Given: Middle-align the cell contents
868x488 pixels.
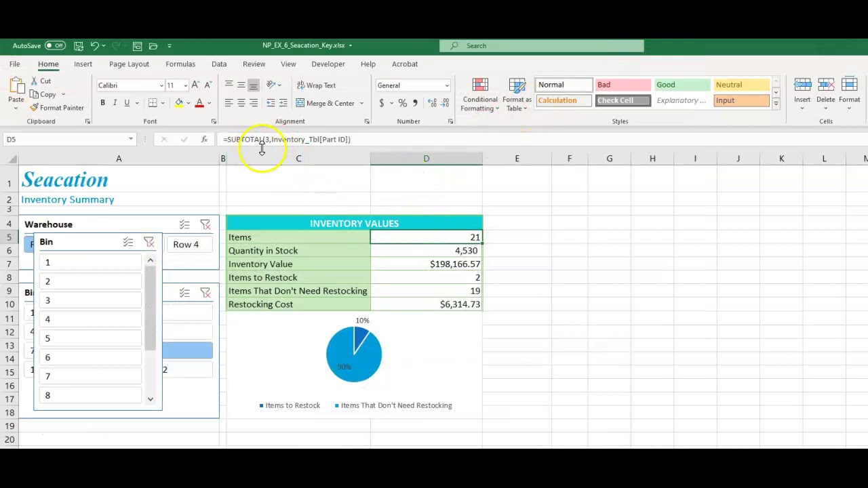Looking at the screenshot, I should tap(241, 85).
